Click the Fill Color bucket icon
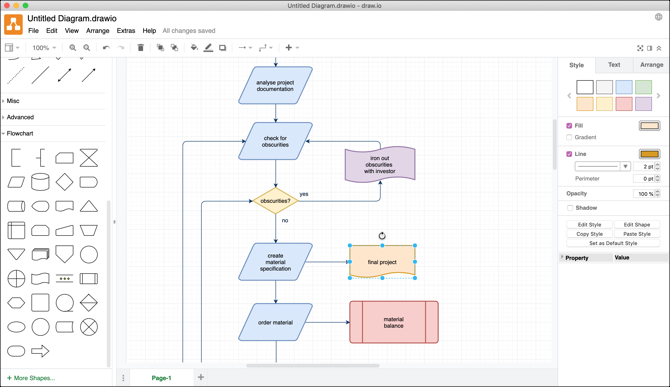The height and width of the screenshot is (387, 670). coord(194,48)
